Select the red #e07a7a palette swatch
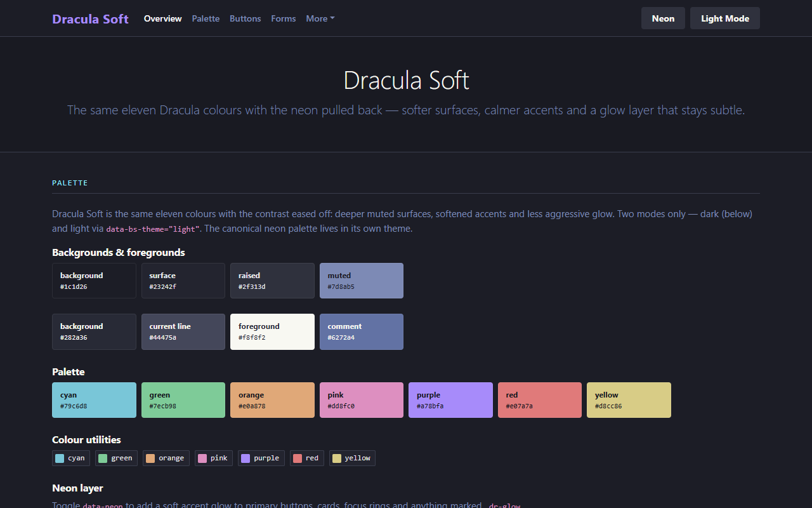 click(x=540, y=400)
